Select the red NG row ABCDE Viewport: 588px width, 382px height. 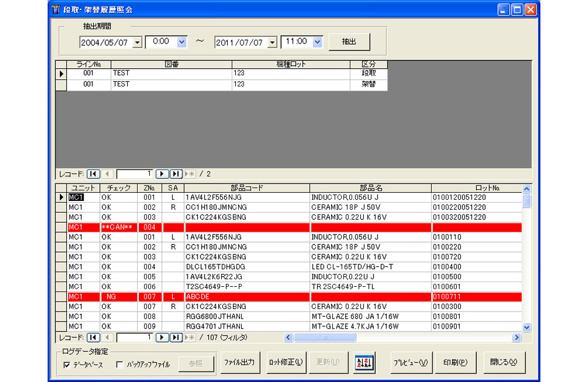247,297
